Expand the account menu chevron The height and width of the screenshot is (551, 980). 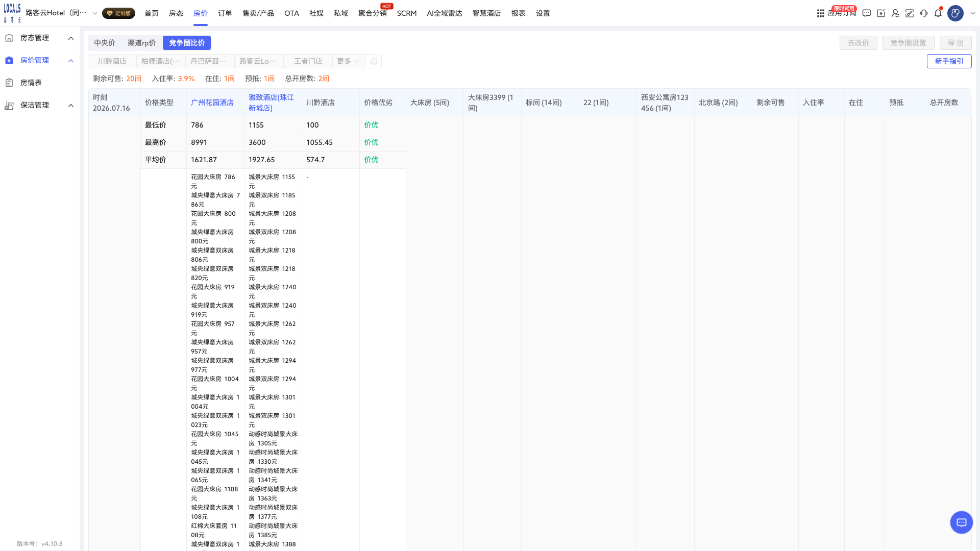point(972,13)
